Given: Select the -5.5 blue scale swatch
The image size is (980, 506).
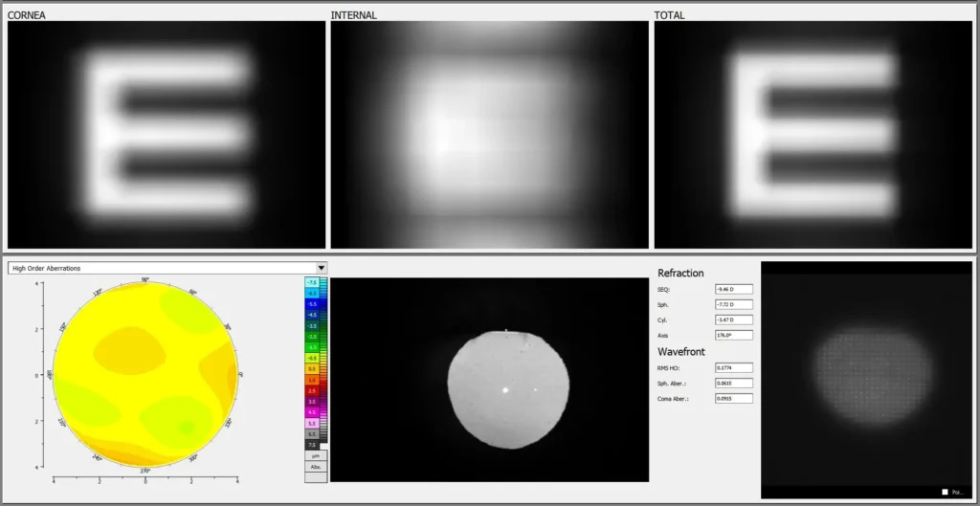Looking at the screenshot, I should pyautogui.click(x=312, y=303).
